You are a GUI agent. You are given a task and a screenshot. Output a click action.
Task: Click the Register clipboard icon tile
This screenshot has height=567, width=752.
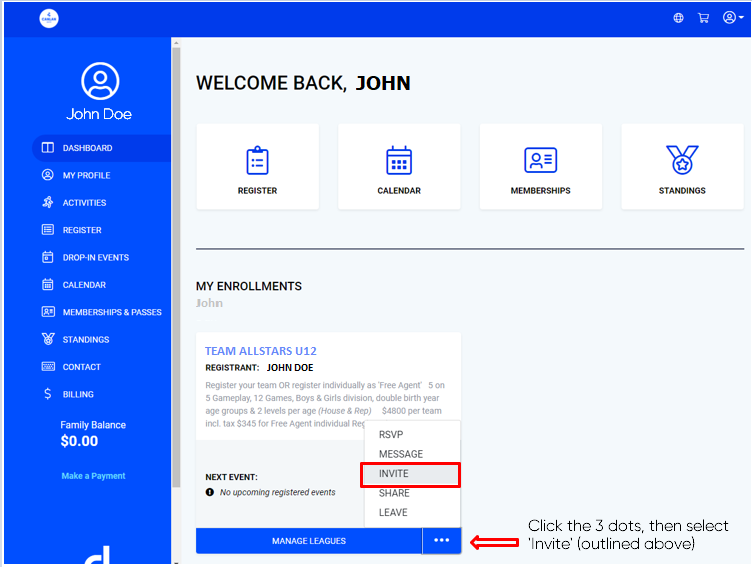tap(257, 166)
